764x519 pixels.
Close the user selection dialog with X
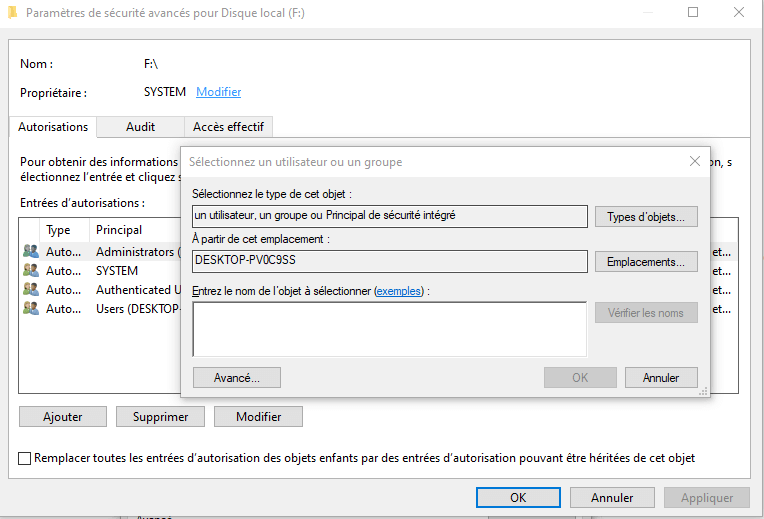coord(695,161)
